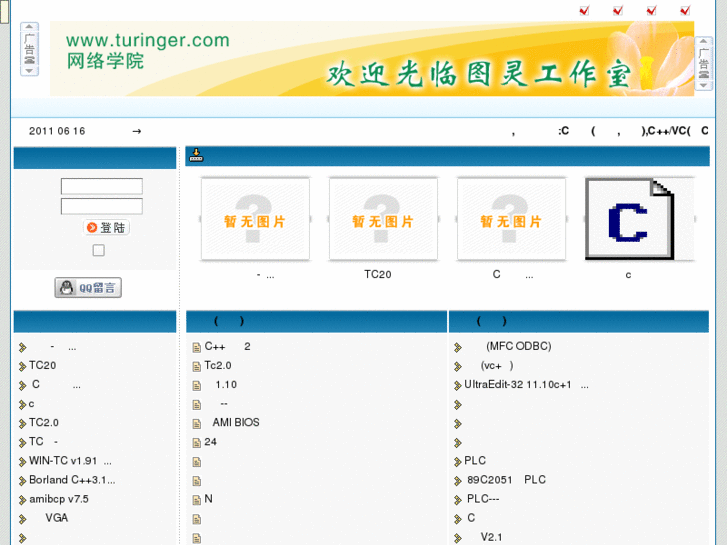Click the www.turinger.com welcome banner
This screenshot has height=545, width=727.
[372, 58]
